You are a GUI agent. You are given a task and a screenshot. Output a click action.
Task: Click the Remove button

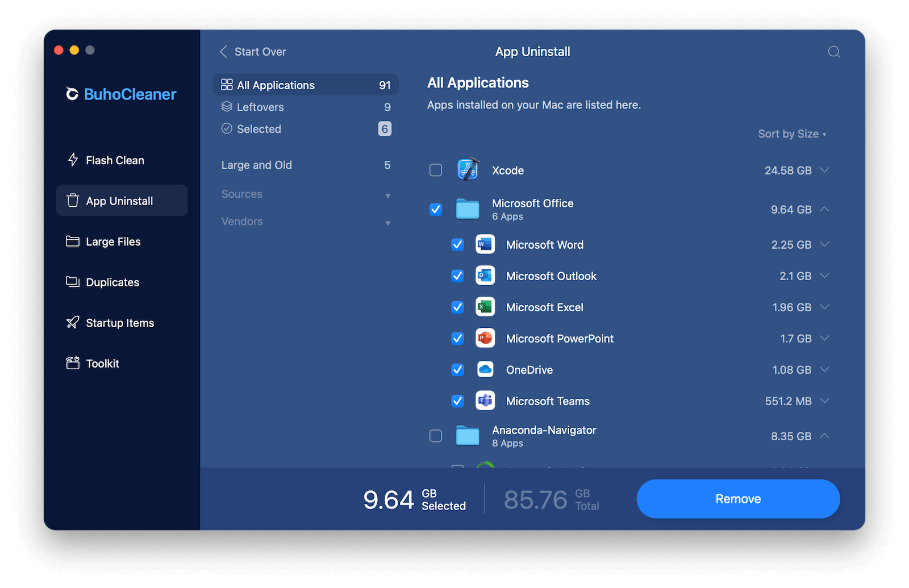(737, 499)
